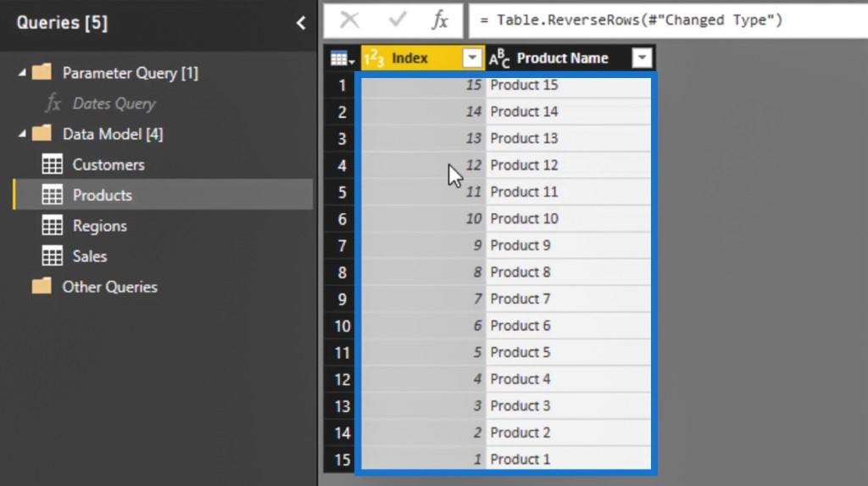Collapse the Data Model folder arrow
The width and height of the screenshot is (868, 486).
(21, 133)
